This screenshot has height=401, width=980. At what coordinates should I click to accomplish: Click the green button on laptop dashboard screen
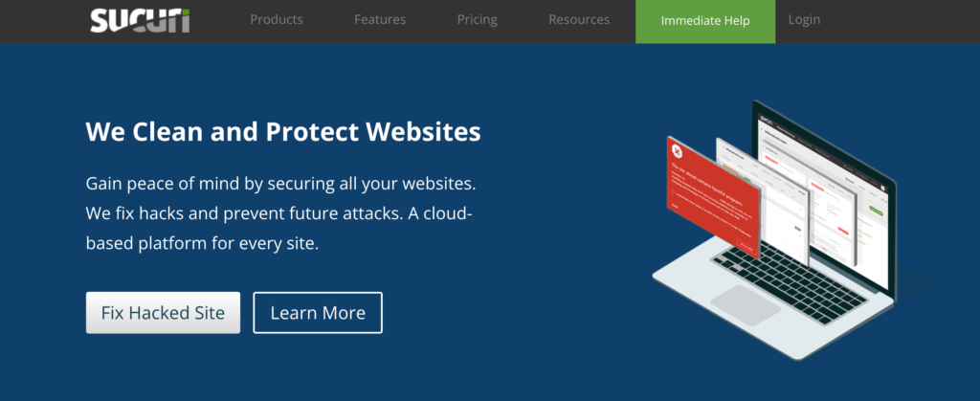877,212
